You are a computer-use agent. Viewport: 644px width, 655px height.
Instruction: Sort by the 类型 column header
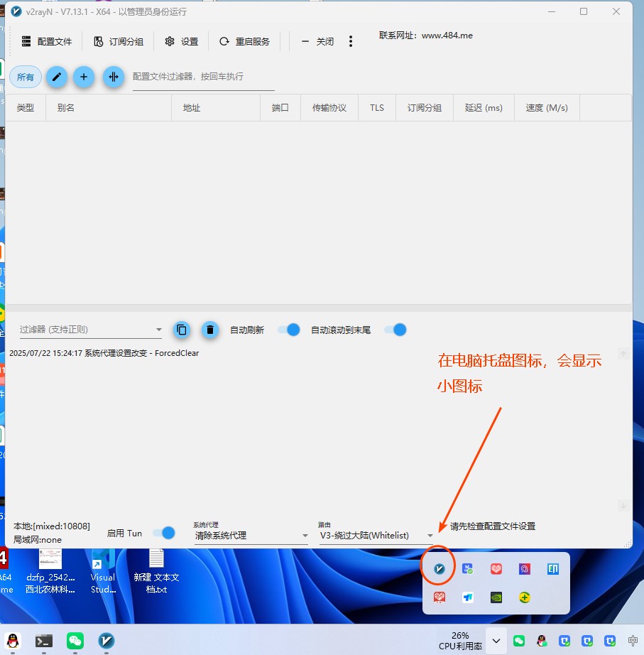point(26,108)
